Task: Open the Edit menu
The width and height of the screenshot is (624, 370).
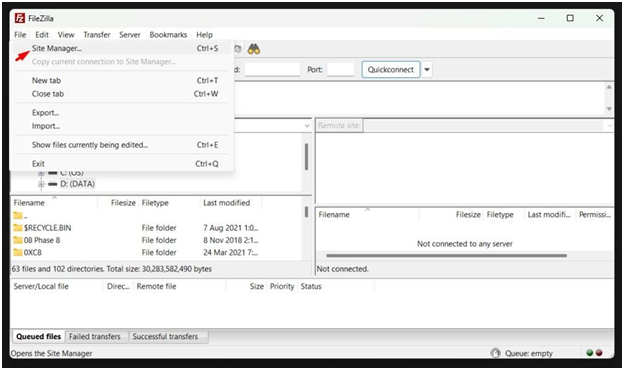Action: tap(42, 35)
